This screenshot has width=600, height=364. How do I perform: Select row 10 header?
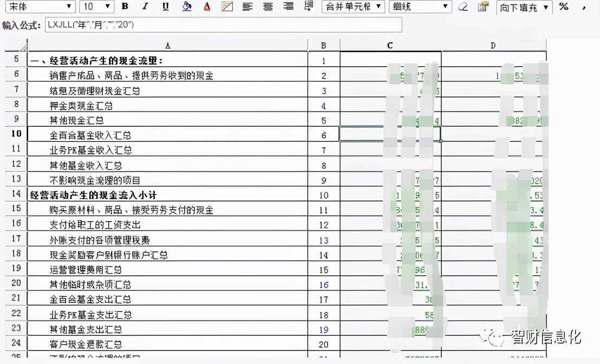pyautogui.click(x=16, y=134)
